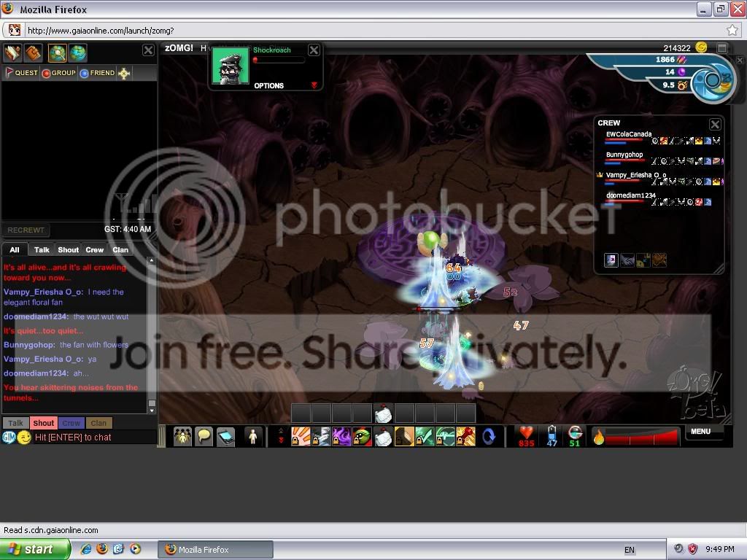
Task: Switch chat filter to Shout tab
Action: [68, 250]
